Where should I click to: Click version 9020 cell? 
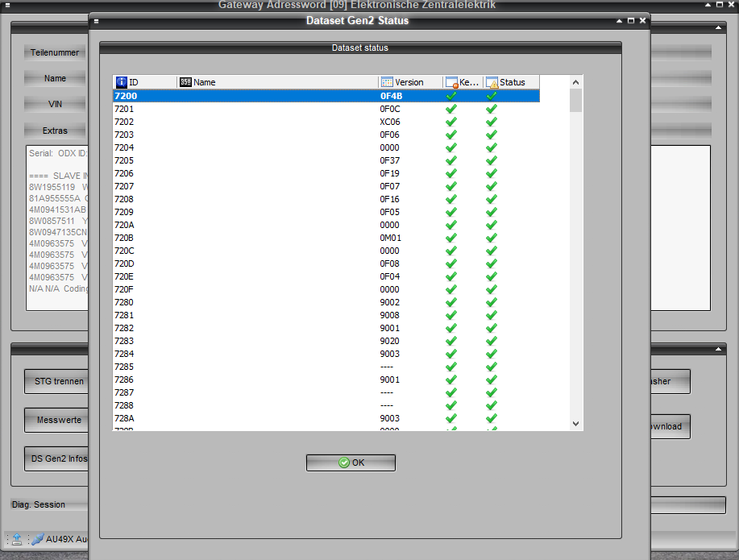tap(389, 341)
